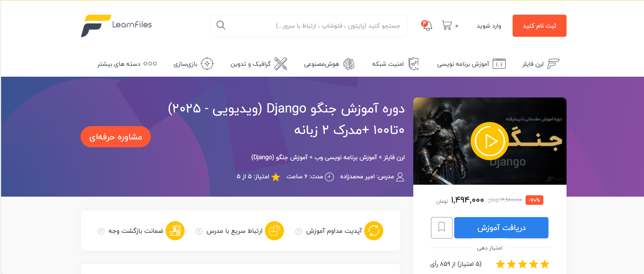Screen dimensions: 644x274
Task: Open instructor امیر محمدزاده profile link
Action: (x=358, y=177)
